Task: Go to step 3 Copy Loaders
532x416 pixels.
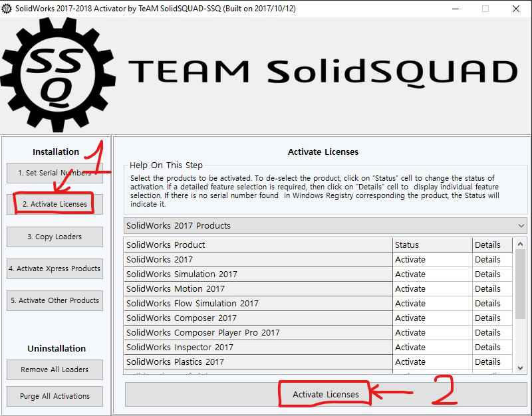Action: click(55, 237)
